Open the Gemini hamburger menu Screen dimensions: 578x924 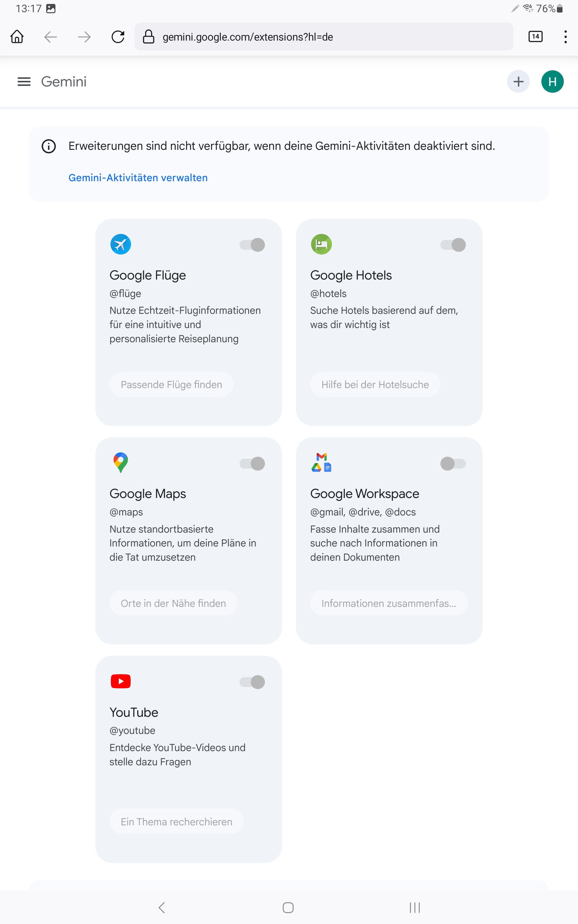pos(24,82)
